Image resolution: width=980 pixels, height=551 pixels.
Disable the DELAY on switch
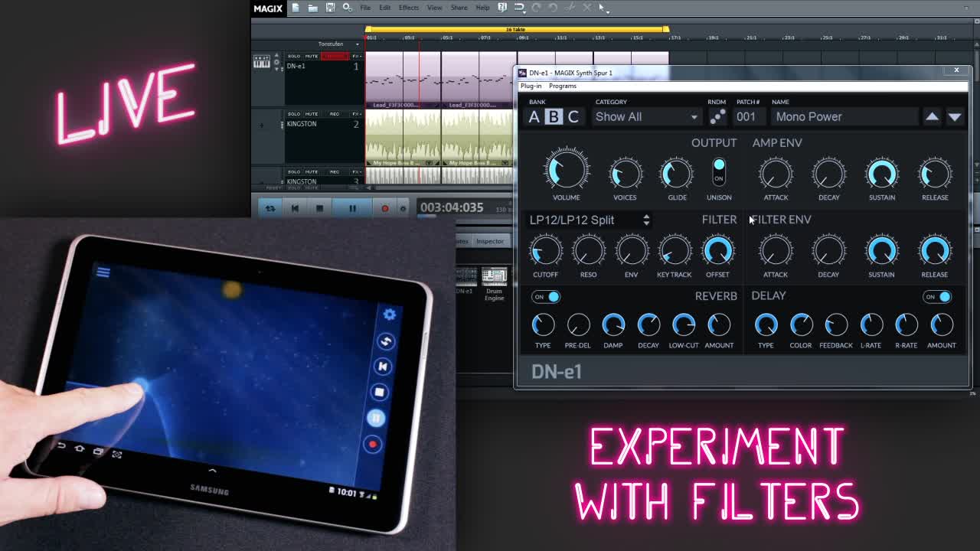coord(937,297)
